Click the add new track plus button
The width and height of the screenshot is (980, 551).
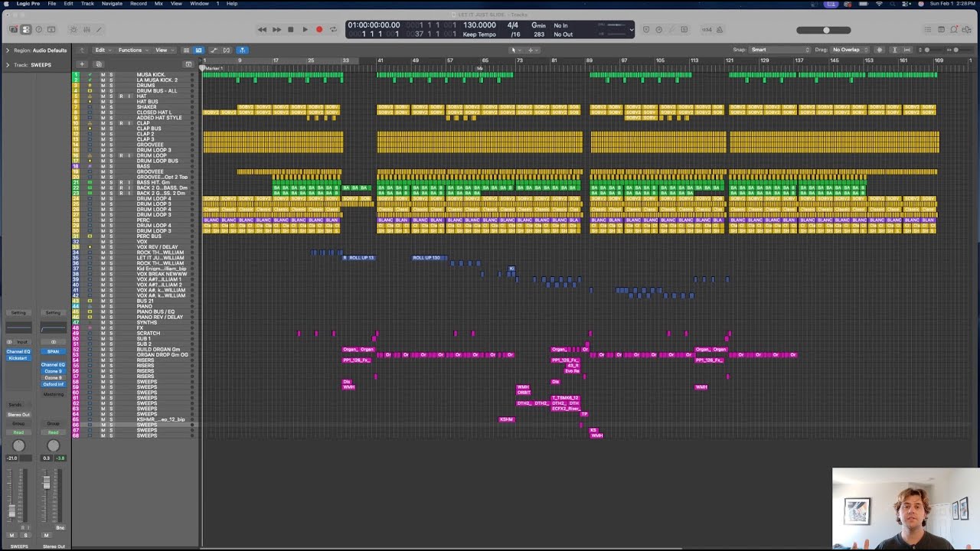82,64
